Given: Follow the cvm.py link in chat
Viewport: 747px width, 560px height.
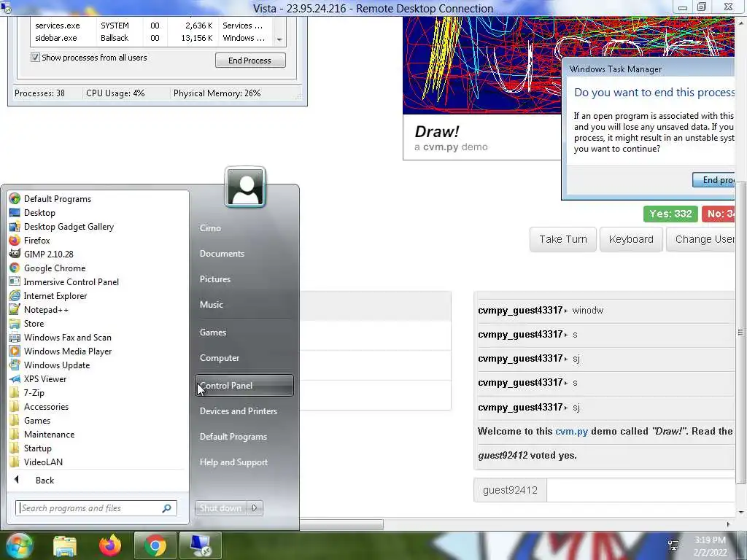Looking at the screenshot, I should pyautogui.click(x=572, y=431).
